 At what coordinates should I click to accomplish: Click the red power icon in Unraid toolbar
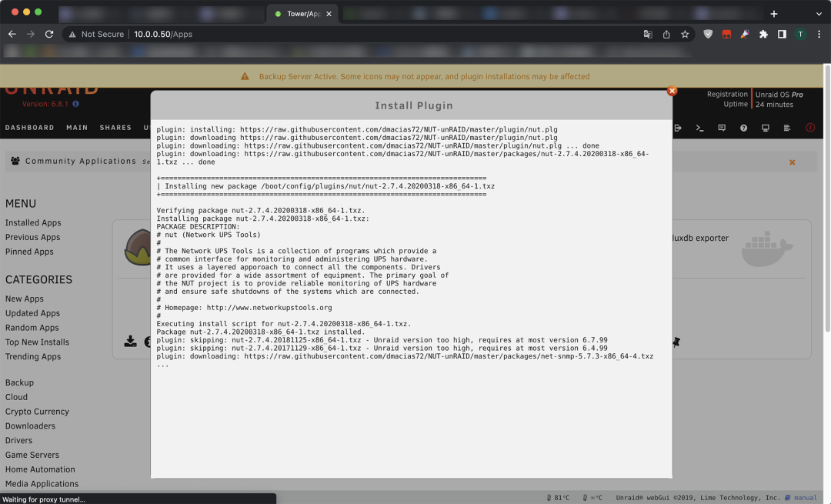tap(810, 128)
